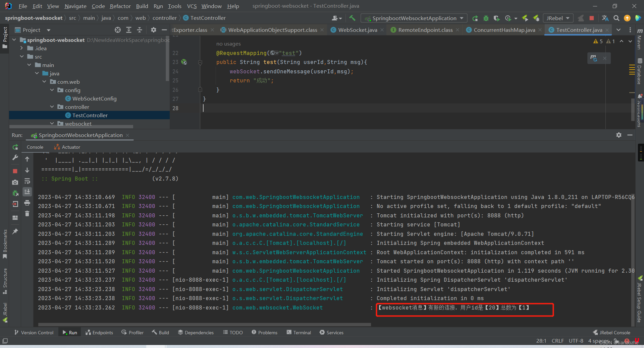The height and width of the screenshot is (348, 644).
Task: Pin the Run tool window
Action: click(x=15, y=231)
